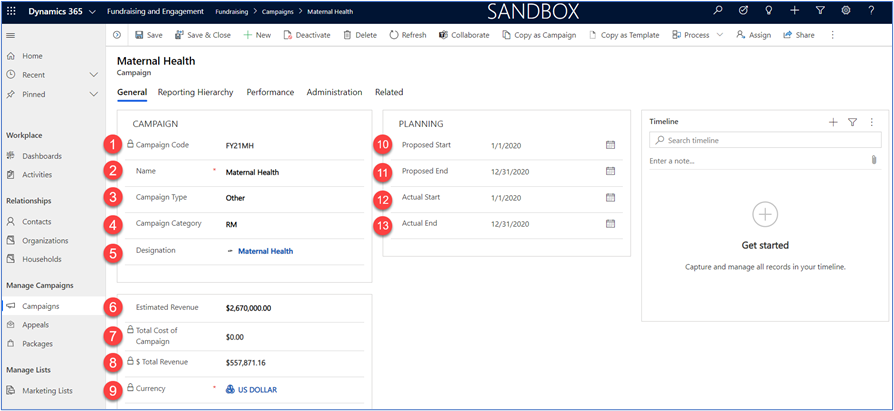Create a New campaign record

257,35
